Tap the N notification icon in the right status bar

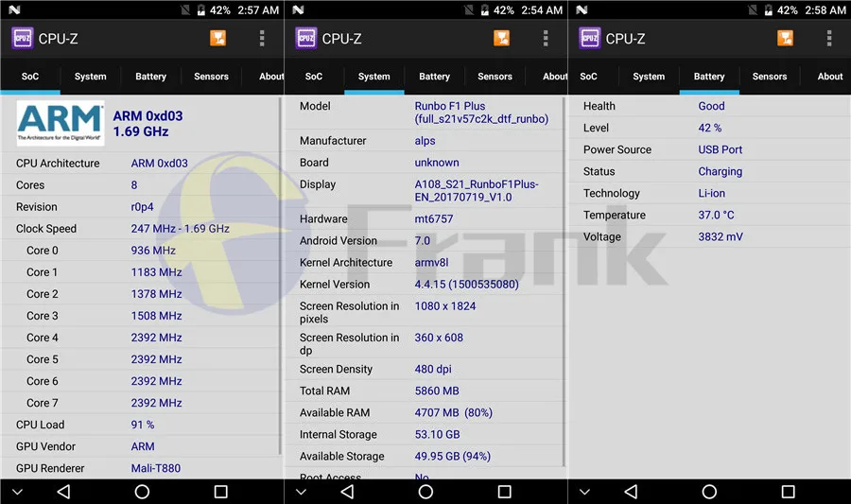tap(582, 9)
